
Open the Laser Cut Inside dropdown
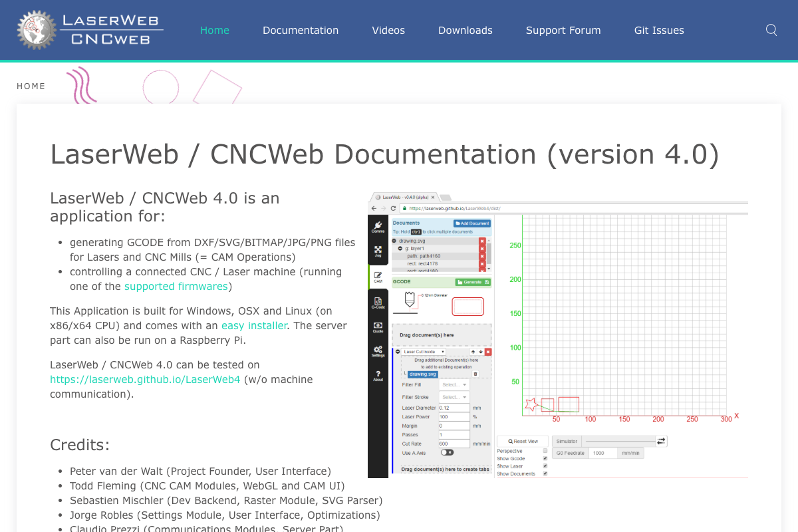tap(424, 352)
